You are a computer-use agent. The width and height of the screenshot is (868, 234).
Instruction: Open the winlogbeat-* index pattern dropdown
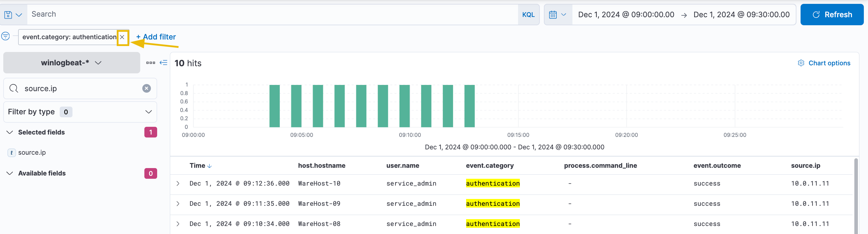[x=71, y=63]
